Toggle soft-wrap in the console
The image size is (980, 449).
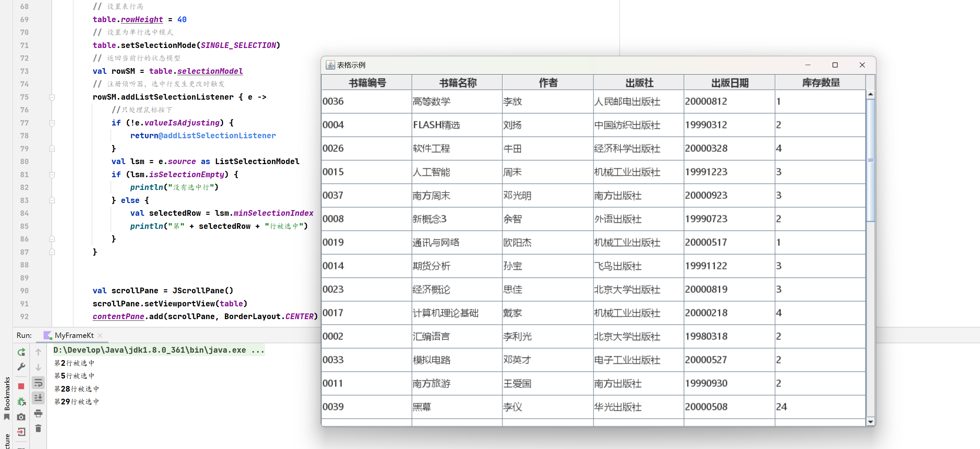click(x=38, y=383)
